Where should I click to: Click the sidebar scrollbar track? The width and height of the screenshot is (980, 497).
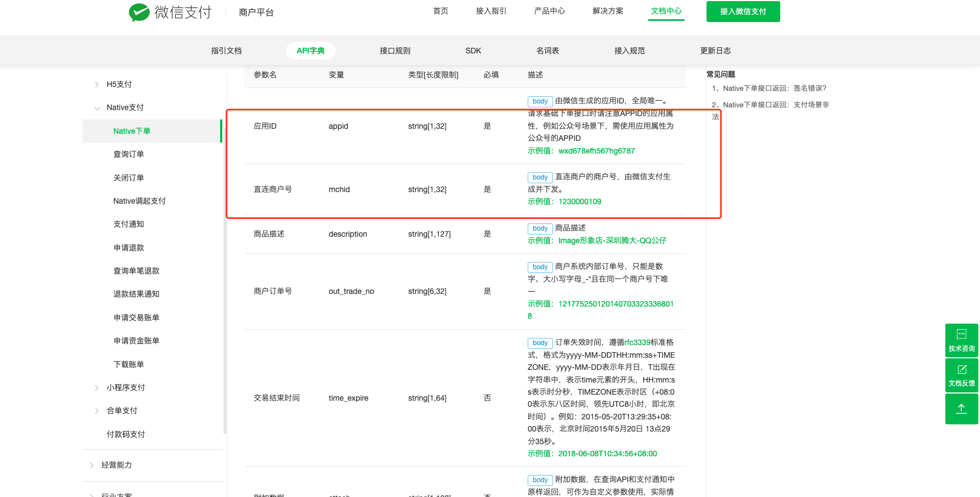click(x=225, y=248)
